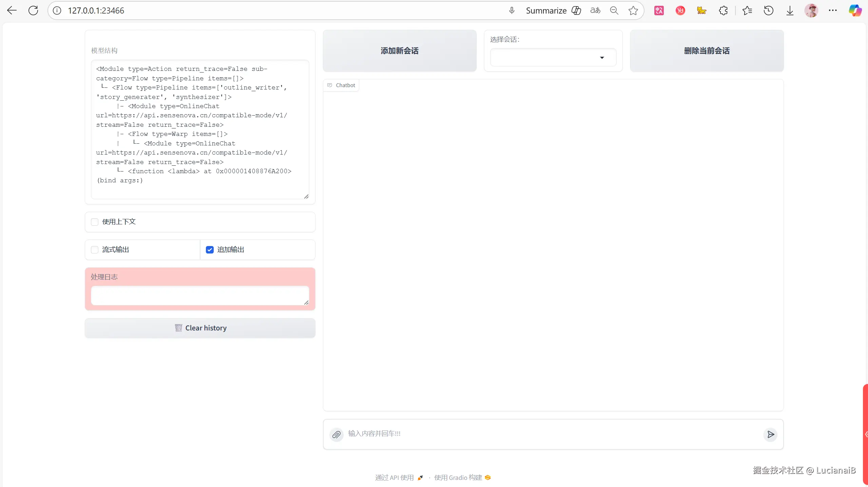The width and height of the screenshot is (868, 487).
Task: Open browser history clock icon
Action: [768, 11]
